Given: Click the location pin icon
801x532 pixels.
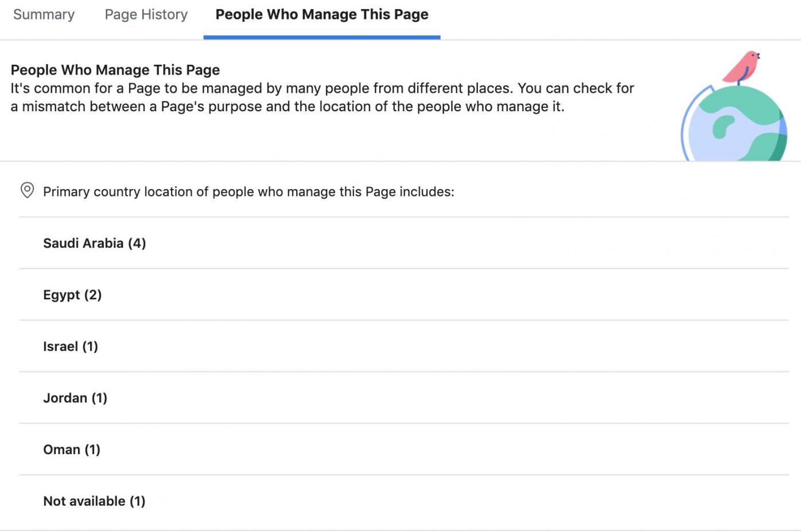Looking at the screenshot, I should (27, 190).
